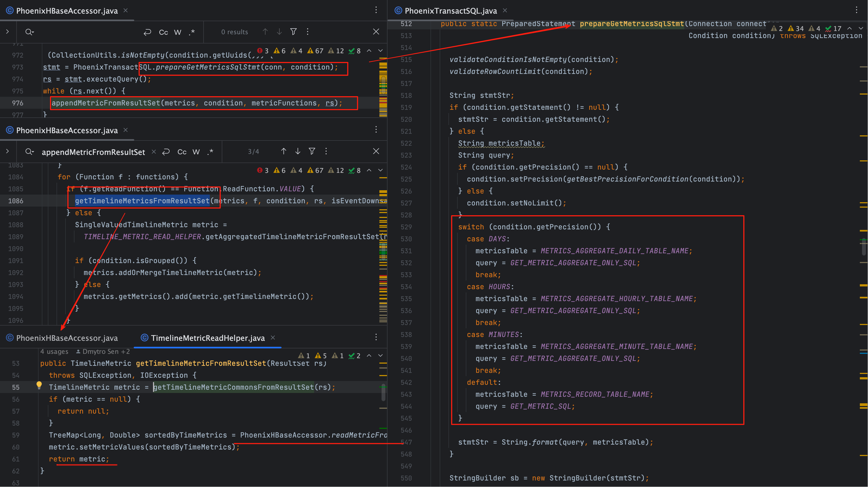868x487 pixels.
Task: Go to next highlighted problem in top editor
Action: [380, 51]
